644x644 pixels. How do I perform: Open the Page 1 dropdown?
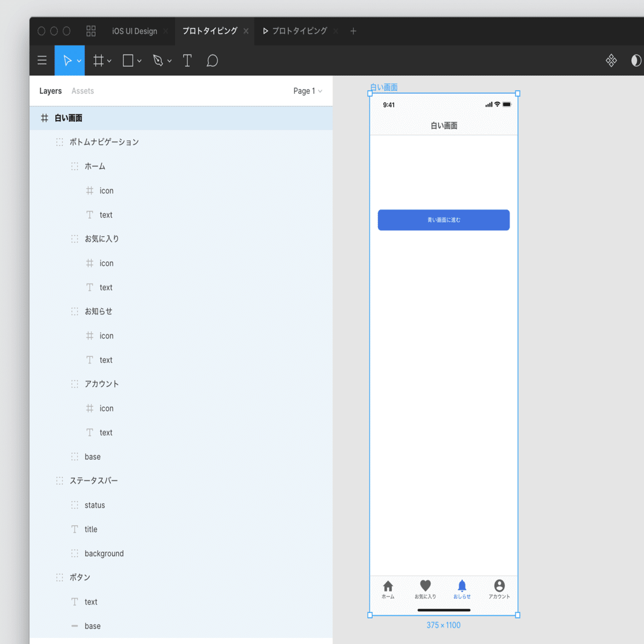point(308,91)
